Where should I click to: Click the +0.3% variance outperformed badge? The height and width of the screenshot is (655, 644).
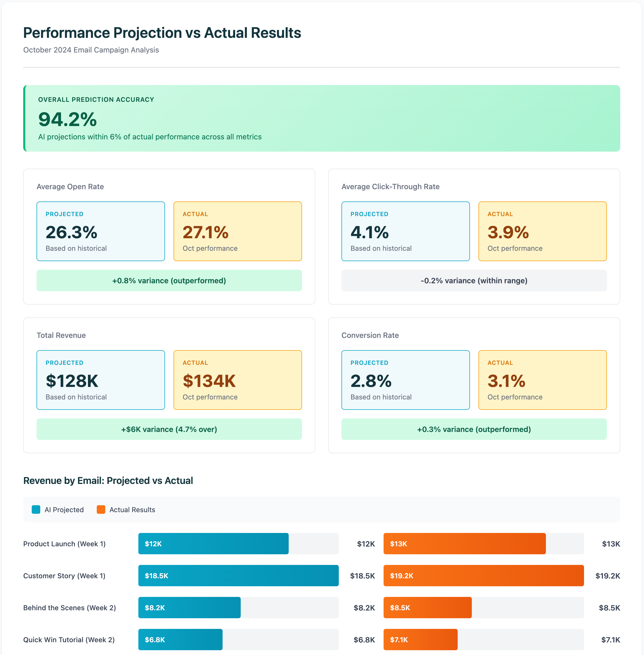click(474, 429)
